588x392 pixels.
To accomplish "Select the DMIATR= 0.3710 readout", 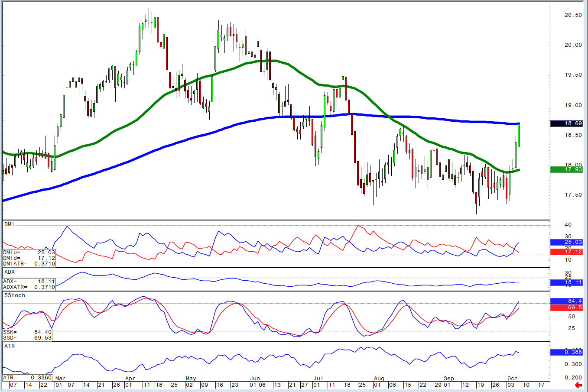I will pos(29,263).
